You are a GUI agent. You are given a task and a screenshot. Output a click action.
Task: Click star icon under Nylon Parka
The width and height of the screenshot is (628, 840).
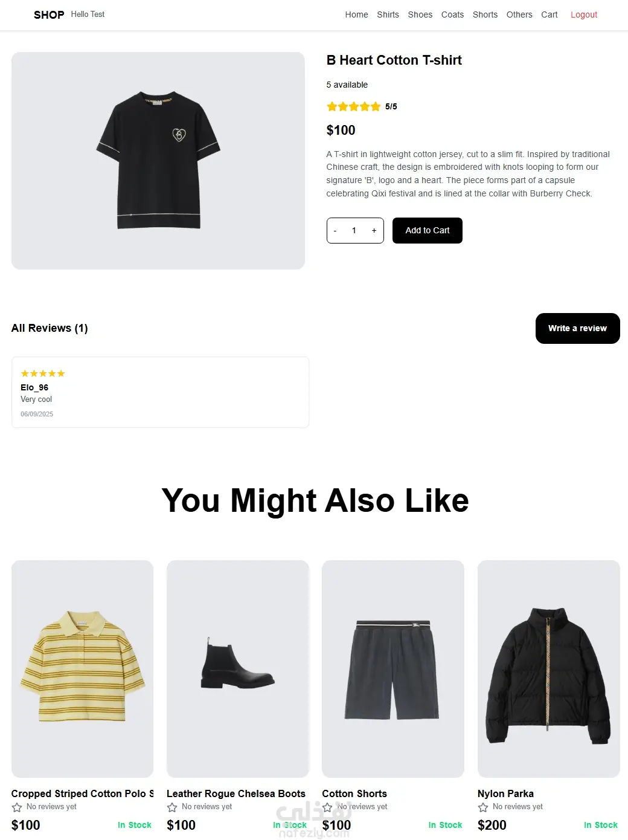[483, 807]
